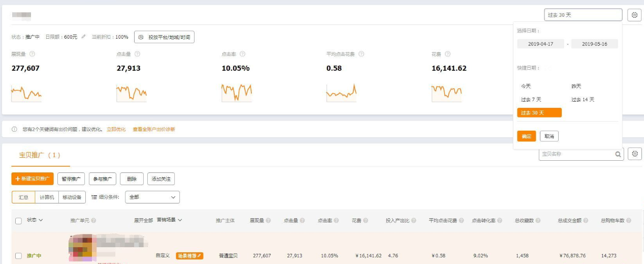The height and width of the screenshot is (264, 644).
Task: Click the orange 场景推荐 edit tag
Action: pyautogui.click(x=189, y=255)
